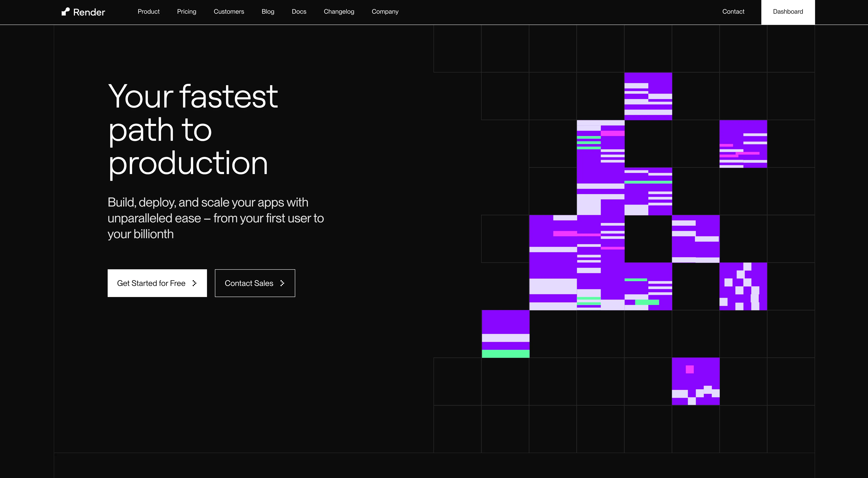Navigate to the Blog

(x=268, y=12)
